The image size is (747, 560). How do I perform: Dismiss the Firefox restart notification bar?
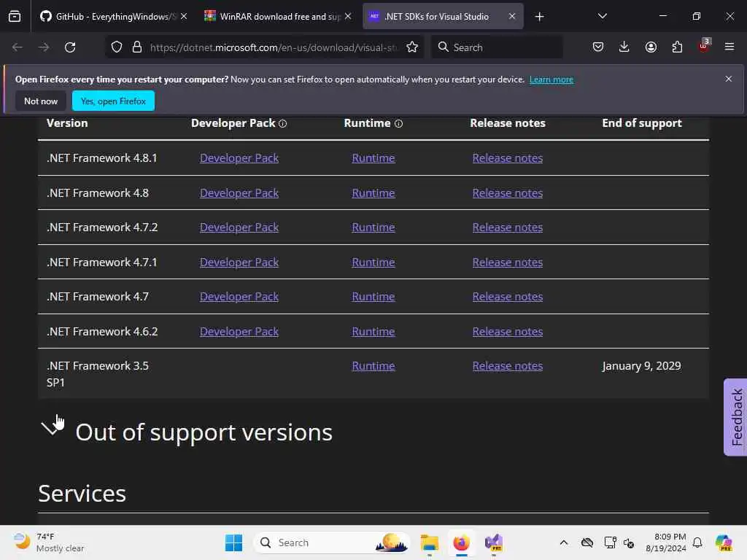728,79
